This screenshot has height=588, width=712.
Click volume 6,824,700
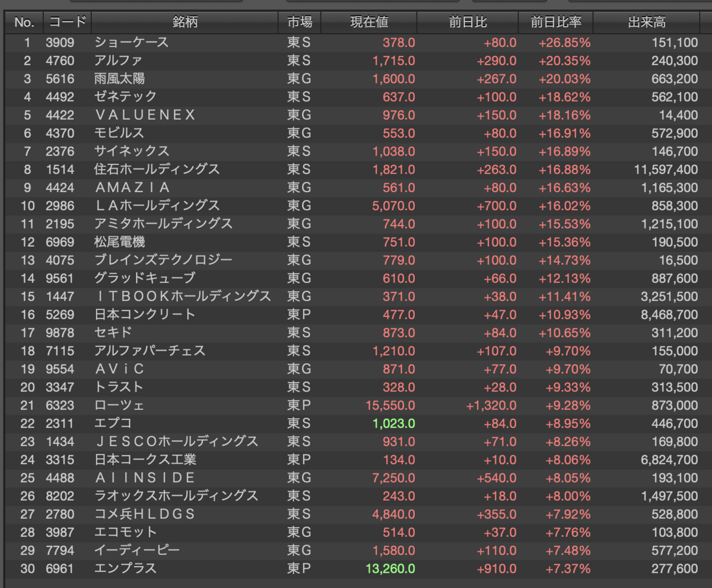(x=669, y=459)
